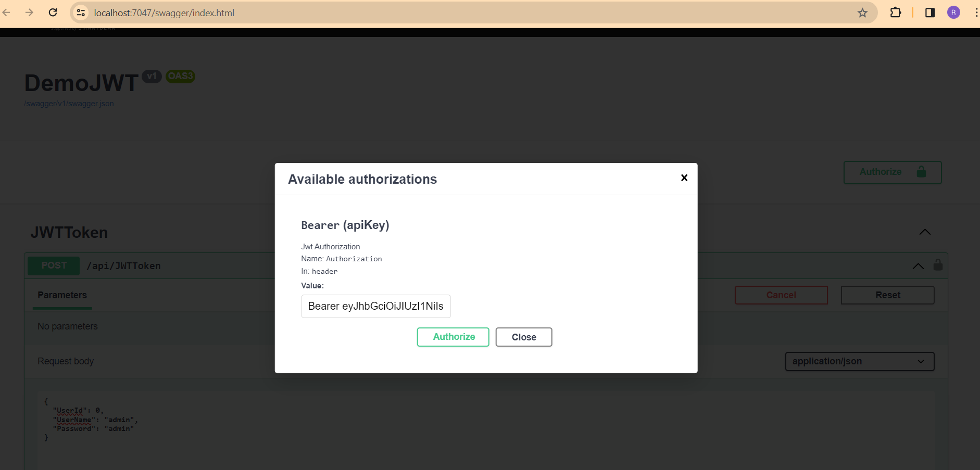
Task: Close the Available authorizations dialog with X
Action: click(x=684, y=178)
